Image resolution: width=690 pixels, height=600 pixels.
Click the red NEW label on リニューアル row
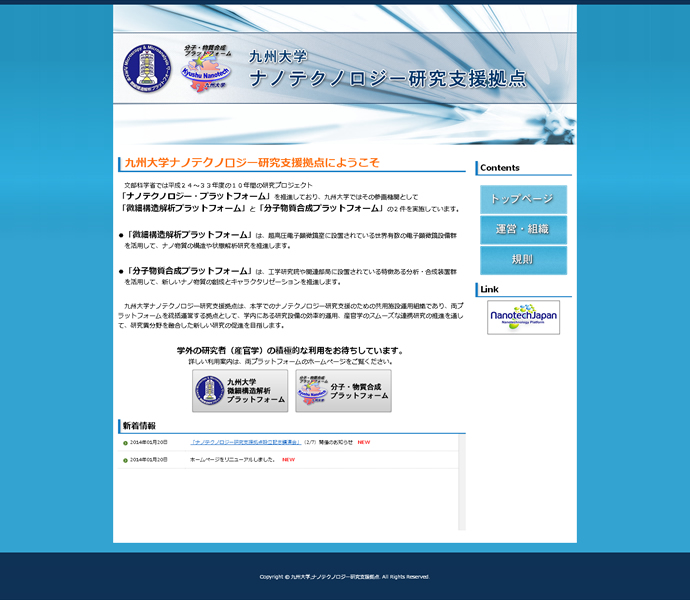pos(288,460)
